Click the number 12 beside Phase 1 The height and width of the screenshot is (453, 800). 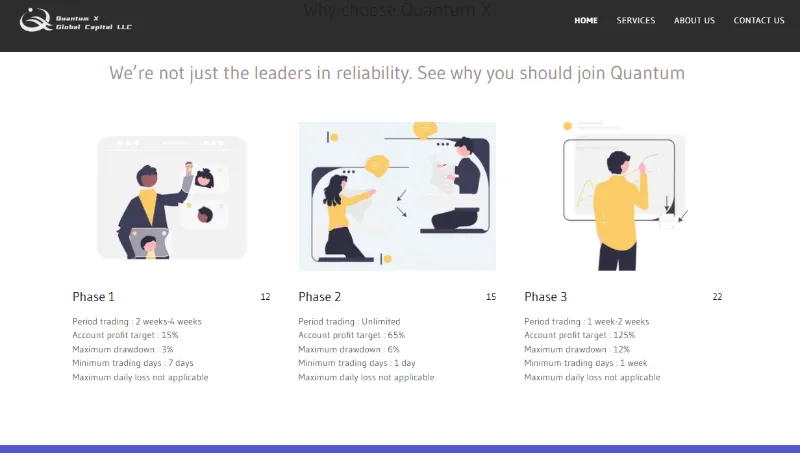tap(265, 297)
